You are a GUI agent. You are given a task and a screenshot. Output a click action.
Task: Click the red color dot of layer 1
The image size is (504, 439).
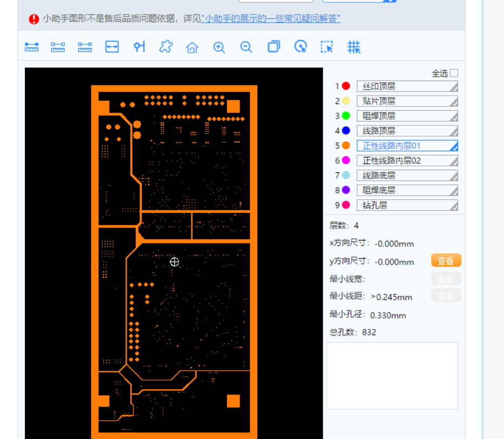[346, 86]
